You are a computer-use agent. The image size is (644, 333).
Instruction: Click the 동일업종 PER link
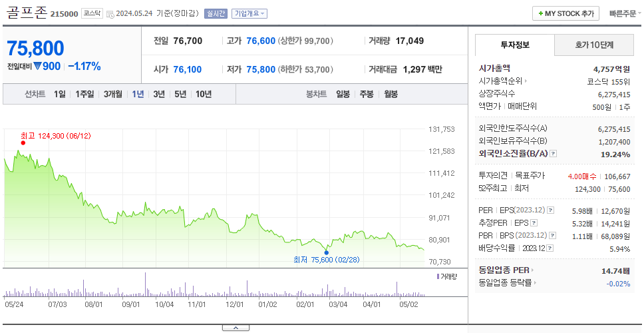(504, 270)
